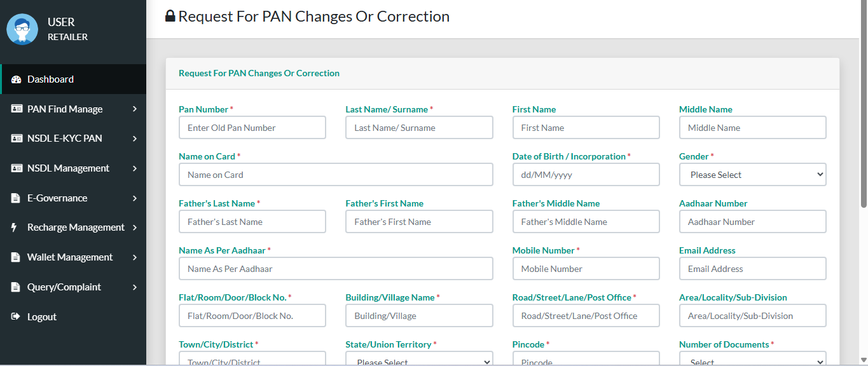
Task: Click the Logout link
Action: tap(42, 316)
